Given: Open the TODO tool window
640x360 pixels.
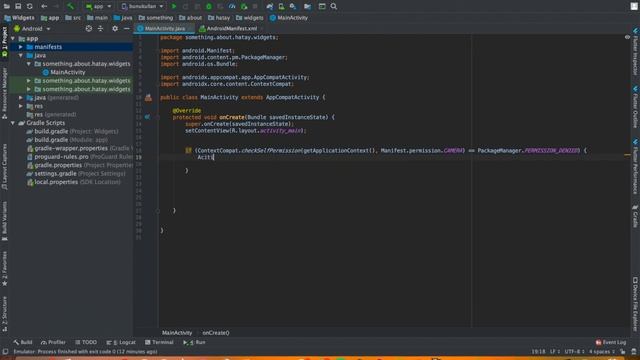Looking at the screenshot, I should pyautogui.click(x=86, y=342).
